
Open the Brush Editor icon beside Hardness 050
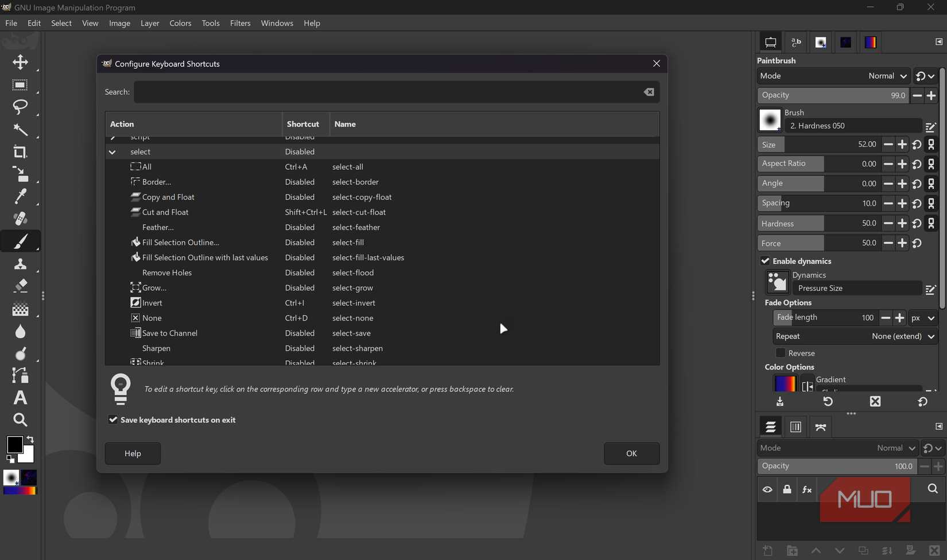[x=931, y=126]
